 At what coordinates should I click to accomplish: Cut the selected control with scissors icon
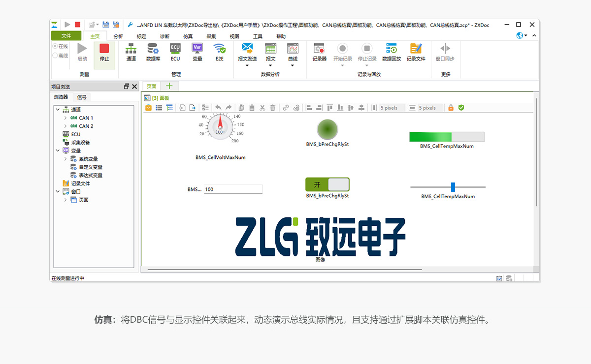point(262,108)
